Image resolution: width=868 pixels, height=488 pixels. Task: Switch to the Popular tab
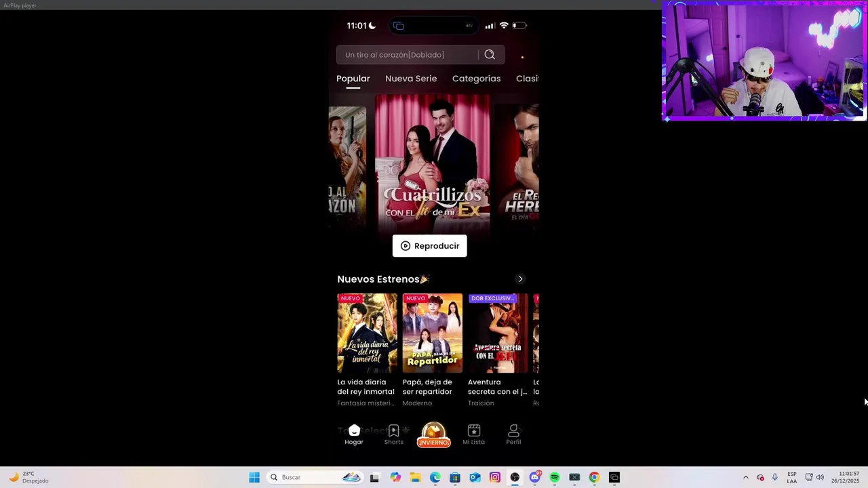point(353,79)
